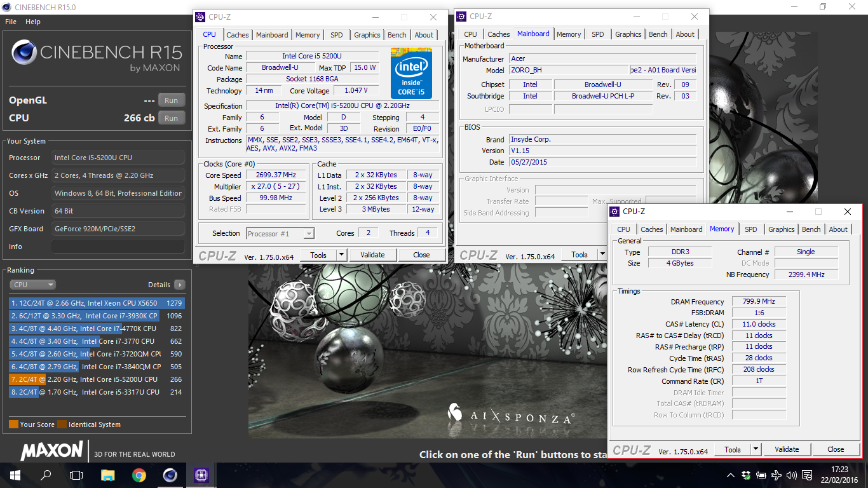Image resolution: width=868 pixels, height=488 pixels.
Task: Click Tools button in Mainboard window
Action: coord(580,255)
